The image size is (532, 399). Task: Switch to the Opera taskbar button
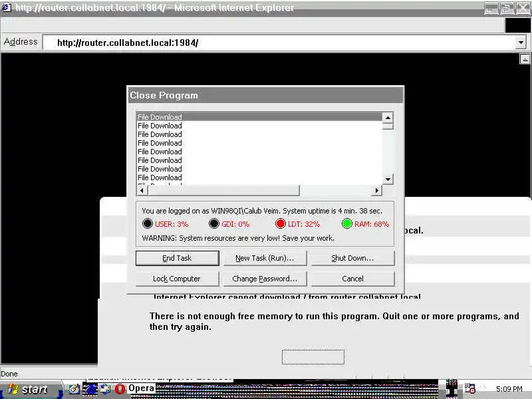(141, 388)
